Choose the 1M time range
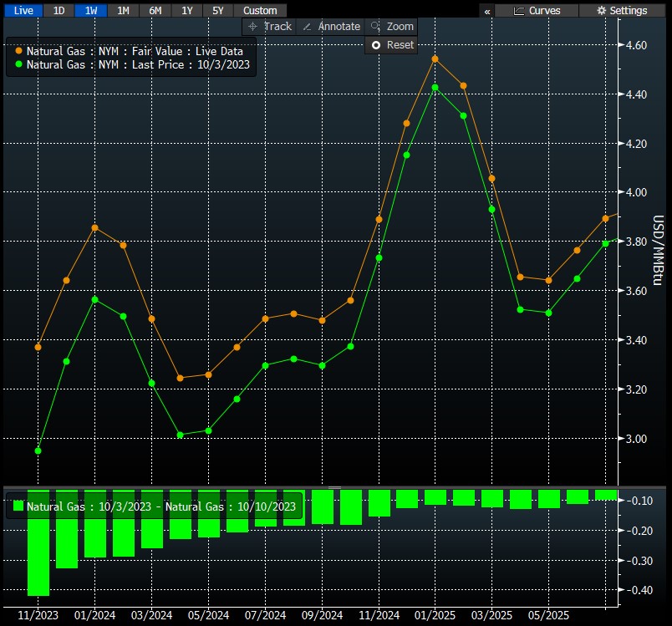The height and width of the screenshot is (626, 672). click(x=123, y=11)
